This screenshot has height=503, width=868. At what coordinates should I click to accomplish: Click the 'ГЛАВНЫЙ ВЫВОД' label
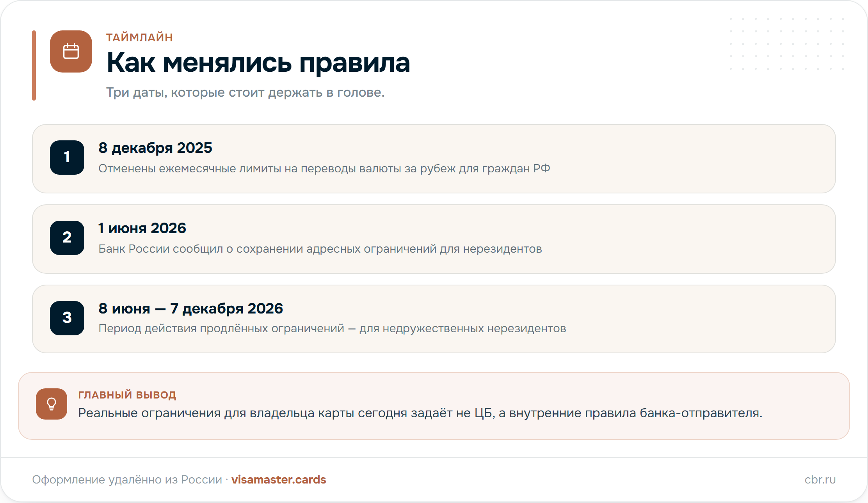pos(127,395)
